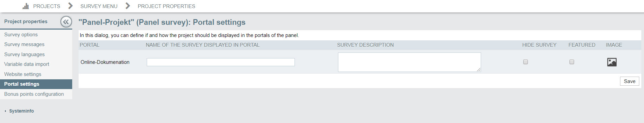644x123 pixels.
Task: Click the chevron after Projects breadcrumb
Action: (x=70, y=6)
